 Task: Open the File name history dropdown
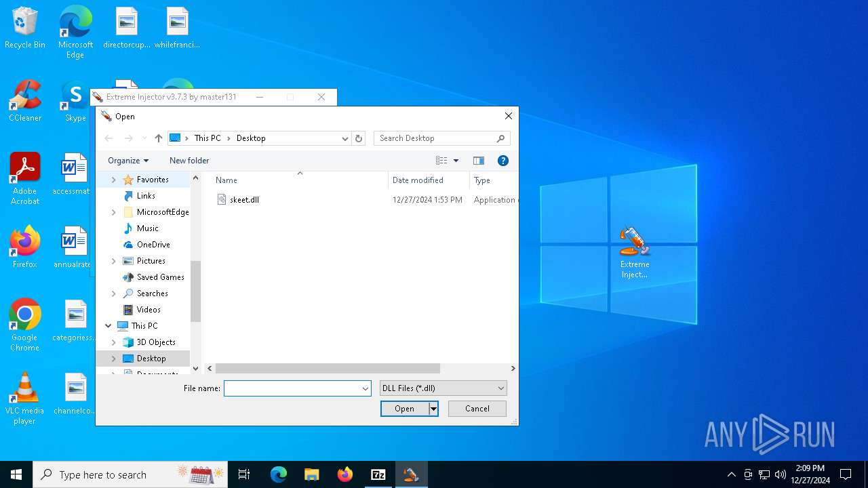(x=365, y=388)
